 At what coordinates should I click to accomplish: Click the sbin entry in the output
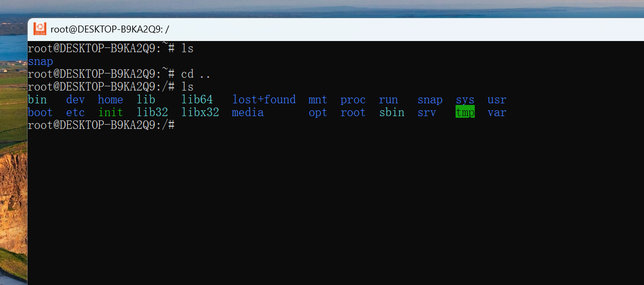click(392, 112)
